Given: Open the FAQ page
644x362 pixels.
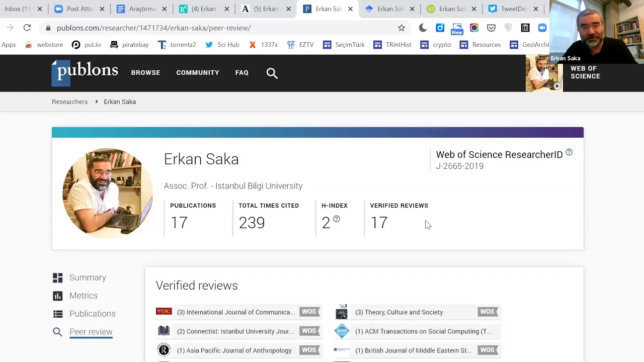Looking at the screenshot, I should pos(242,72).
